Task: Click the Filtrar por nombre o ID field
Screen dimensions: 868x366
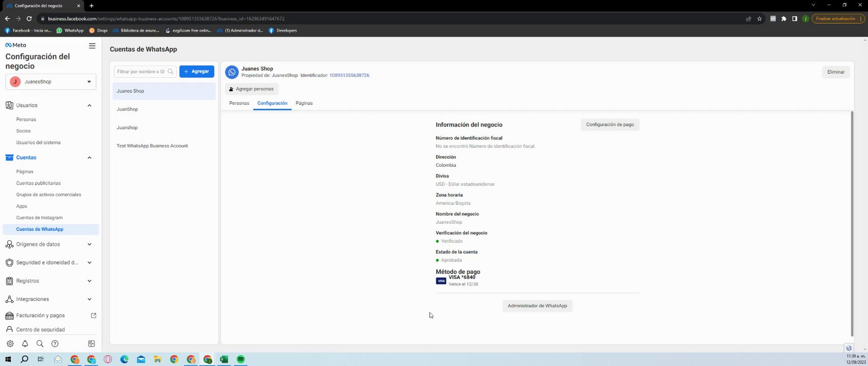Action: (x=145, y=72)
